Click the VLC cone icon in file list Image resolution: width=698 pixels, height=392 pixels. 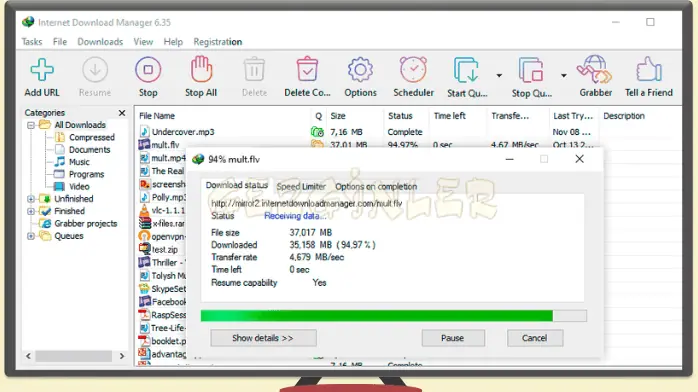point(144,210)
